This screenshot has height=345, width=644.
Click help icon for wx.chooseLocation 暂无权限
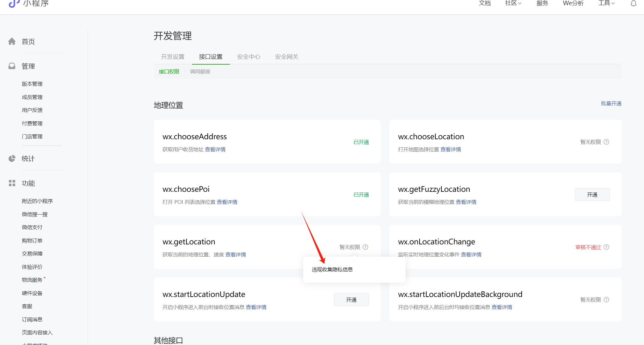pyautogui.click(x=606, y=142)
